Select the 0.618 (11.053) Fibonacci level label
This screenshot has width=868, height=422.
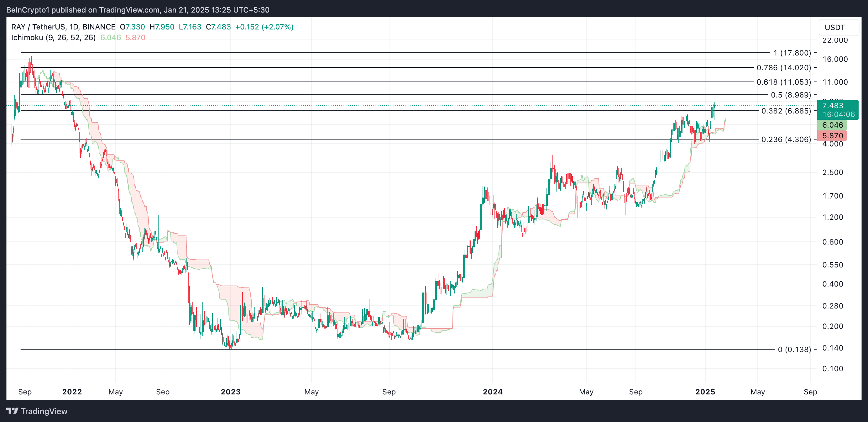click(x=783, y=82)
